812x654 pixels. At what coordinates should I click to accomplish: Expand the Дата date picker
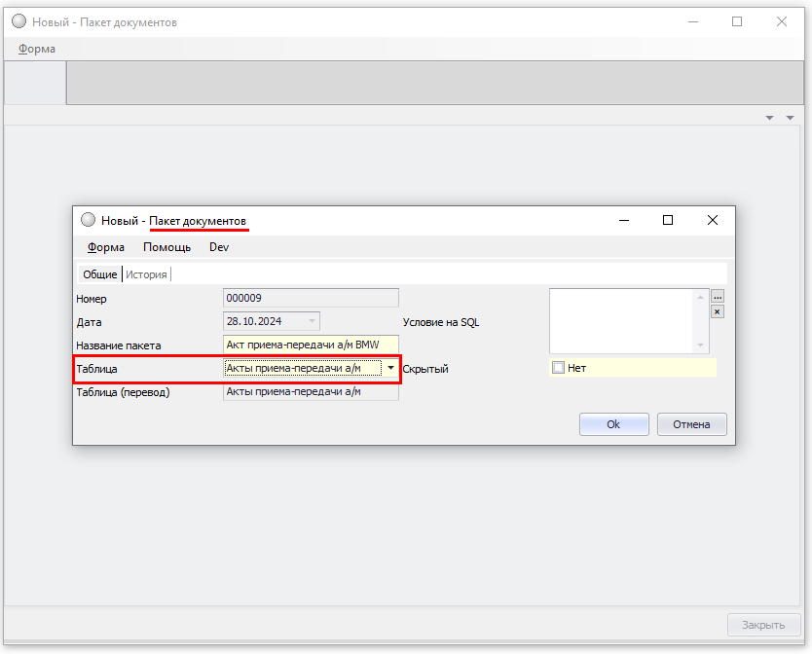312,321
